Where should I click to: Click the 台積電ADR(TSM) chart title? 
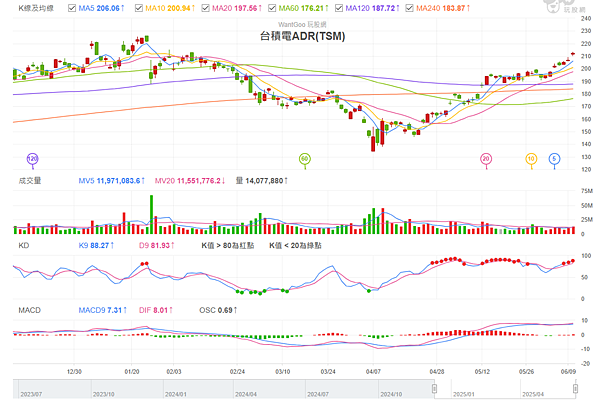tap(302, 36)
